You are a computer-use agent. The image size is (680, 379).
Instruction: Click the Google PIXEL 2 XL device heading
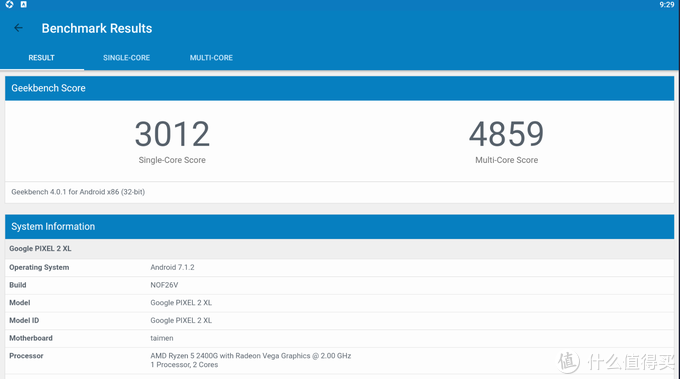(40, 248)
